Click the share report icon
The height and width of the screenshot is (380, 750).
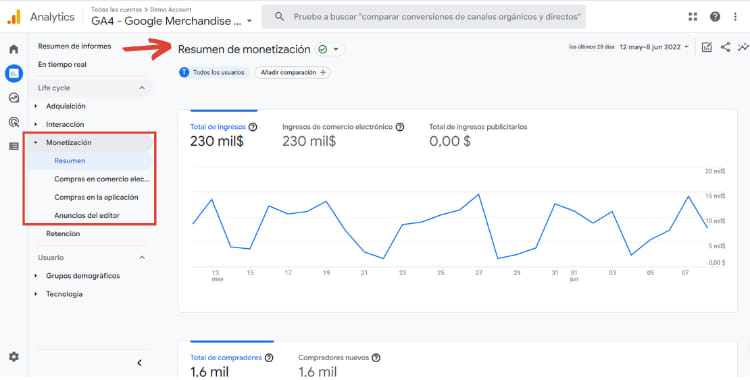click(x=725, y=47)
